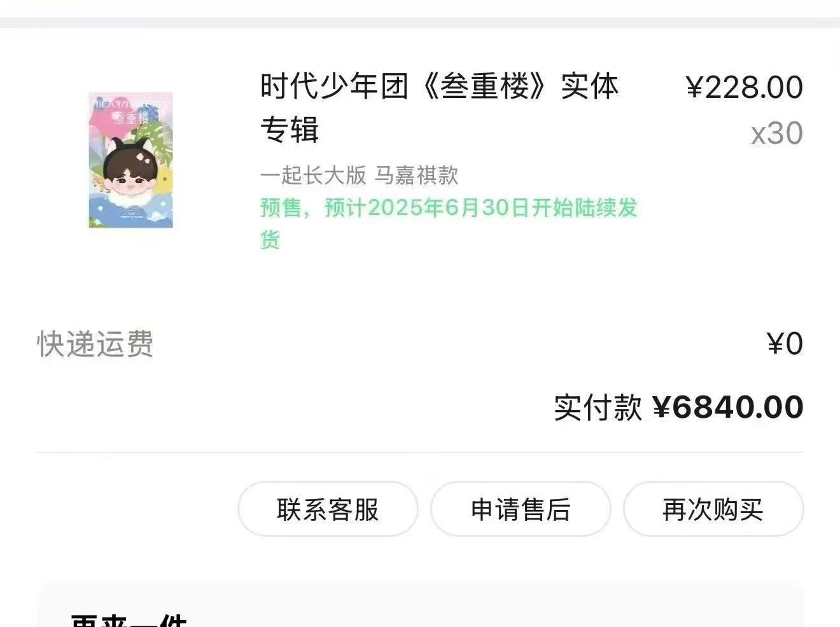Tap the unit price ¥228.00
Image resolution: width=840 pixels, height=627 pixels.
pyautogui.click(x=744, y=87)
